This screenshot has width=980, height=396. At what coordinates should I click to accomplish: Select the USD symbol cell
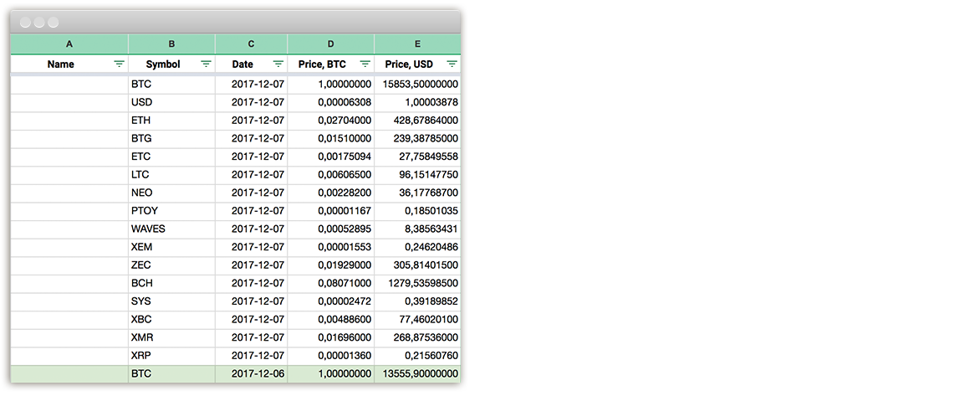(x=172, y=102)
